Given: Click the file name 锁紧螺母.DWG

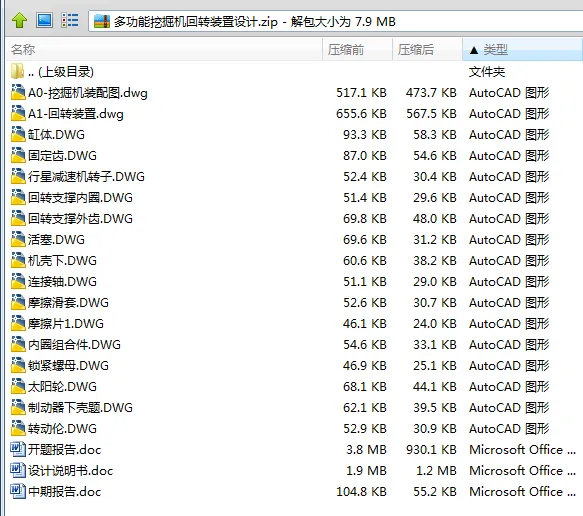Looking at the screenshot, I should (68, 366).
